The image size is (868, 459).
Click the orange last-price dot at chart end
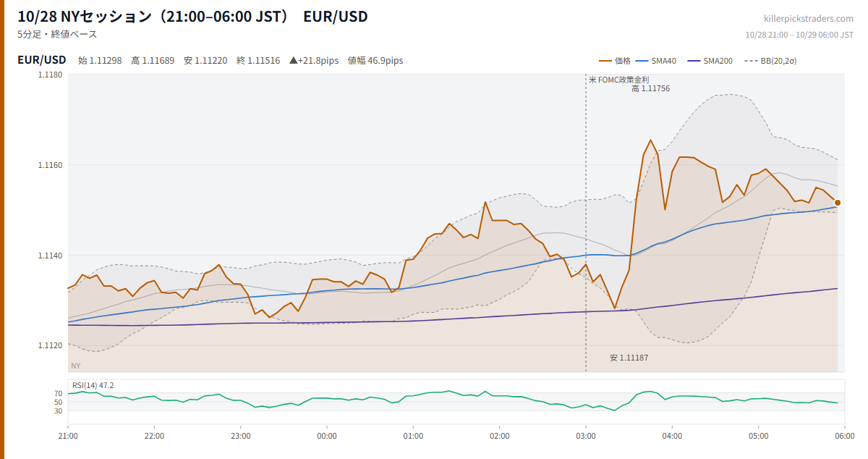pyautogui.click(x=838, y=203)
